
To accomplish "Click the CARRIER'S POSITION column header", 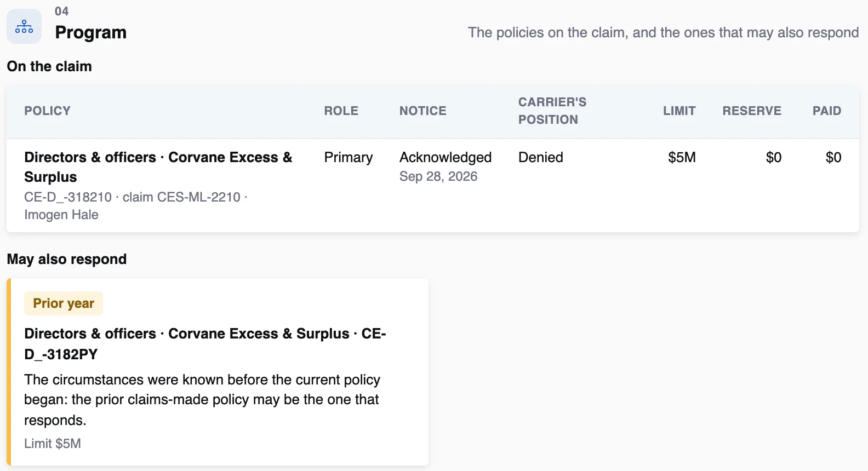I will click(x=552, y=111).
